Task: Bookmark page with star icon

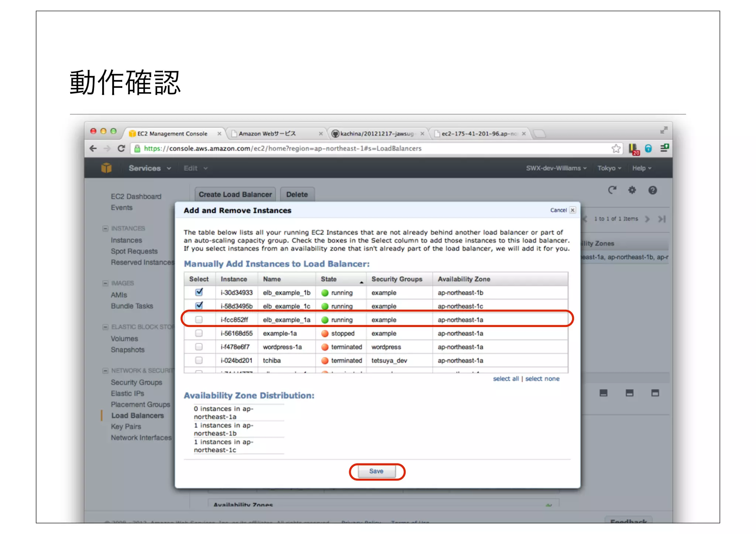Action: click(x=616, y=148)
